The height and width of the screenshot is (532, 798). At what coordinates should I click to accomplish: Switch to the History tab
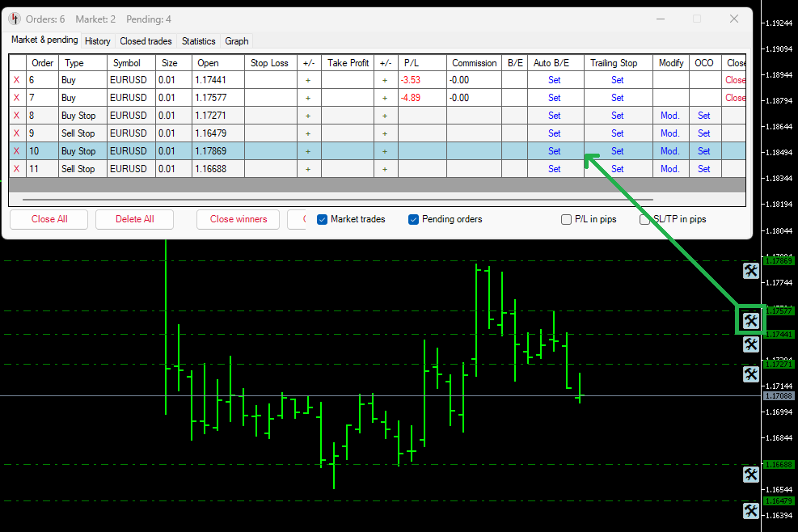point(98,41)
